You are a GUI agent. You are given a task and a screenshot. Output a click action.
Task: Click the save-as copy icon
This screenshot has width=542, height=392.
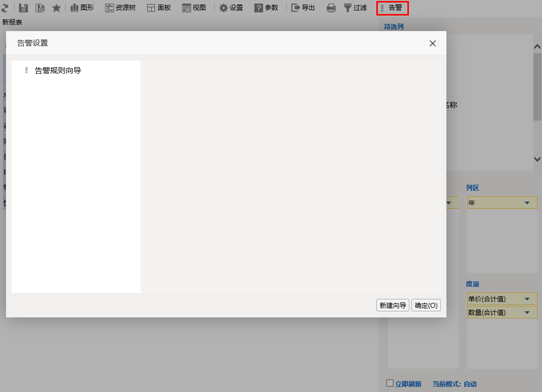point(40,8)
